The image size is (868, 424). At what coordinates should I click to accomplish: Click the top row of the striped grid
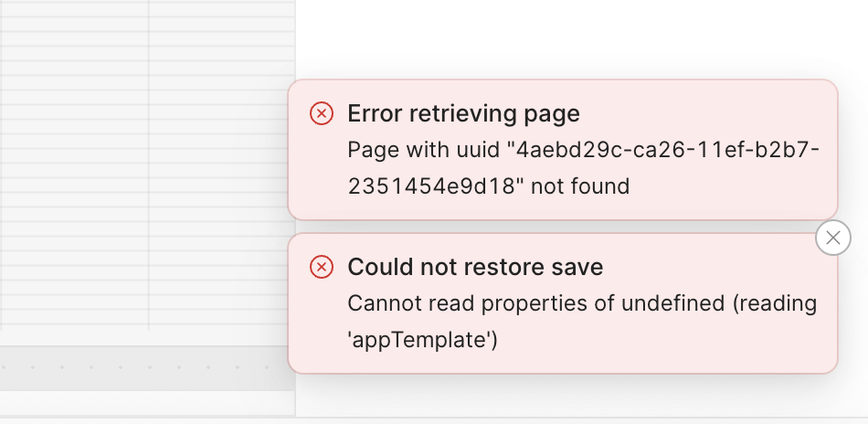147,9
